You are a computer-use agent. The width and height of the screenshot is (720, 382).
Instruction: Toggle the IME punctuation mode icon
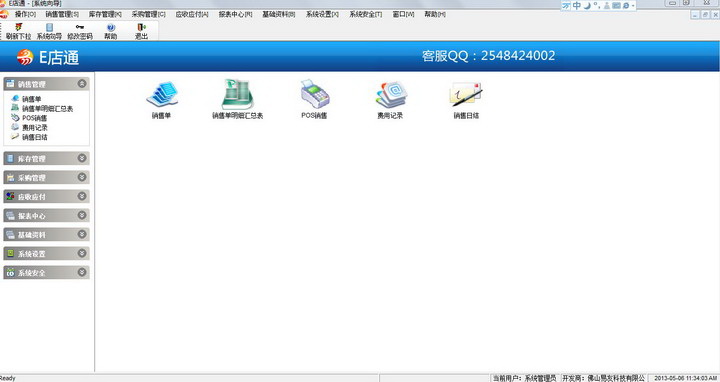pyautogui.click(x=596, y=6)
